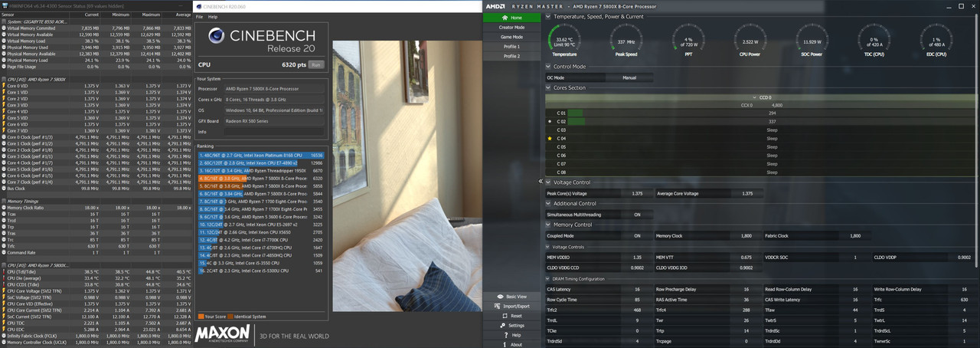Click the Memory Clock Ratio sensor icon in HWiNFO

pos(3,208)
